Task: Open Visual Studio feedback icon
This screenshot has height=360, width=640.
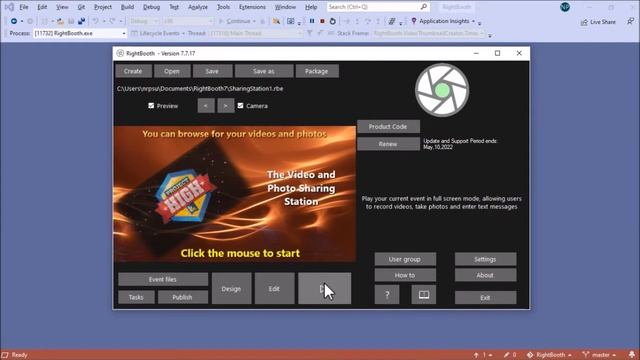Action: coord(631,22)
